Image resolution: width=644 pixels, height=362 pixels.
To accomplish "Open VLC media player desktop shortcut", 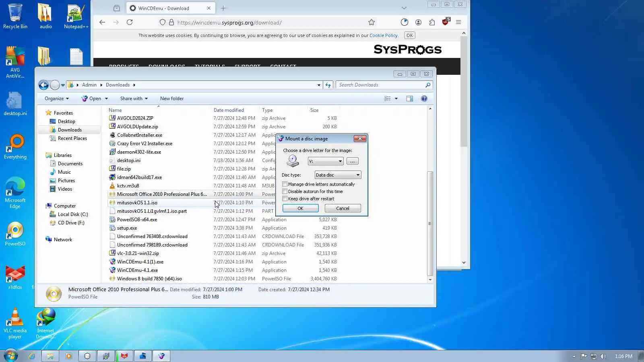I will [x=15, y=323].
